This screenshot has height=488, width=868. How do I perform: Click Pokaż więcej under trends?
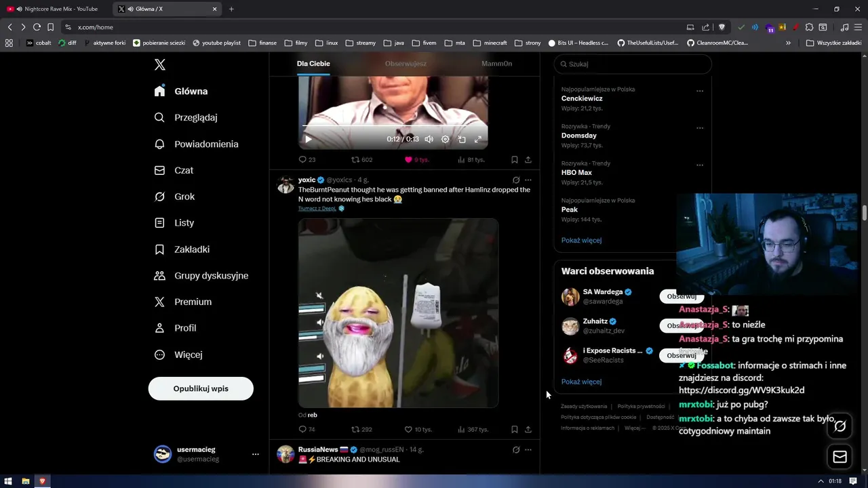point(581,241)
